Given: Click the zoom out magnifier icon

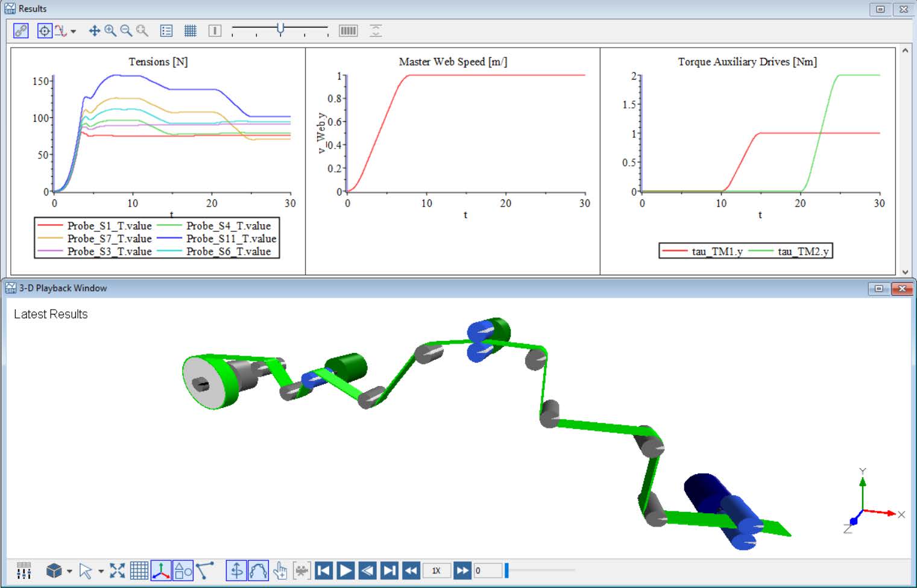Looking at the screenshot, I should (126, 31).
